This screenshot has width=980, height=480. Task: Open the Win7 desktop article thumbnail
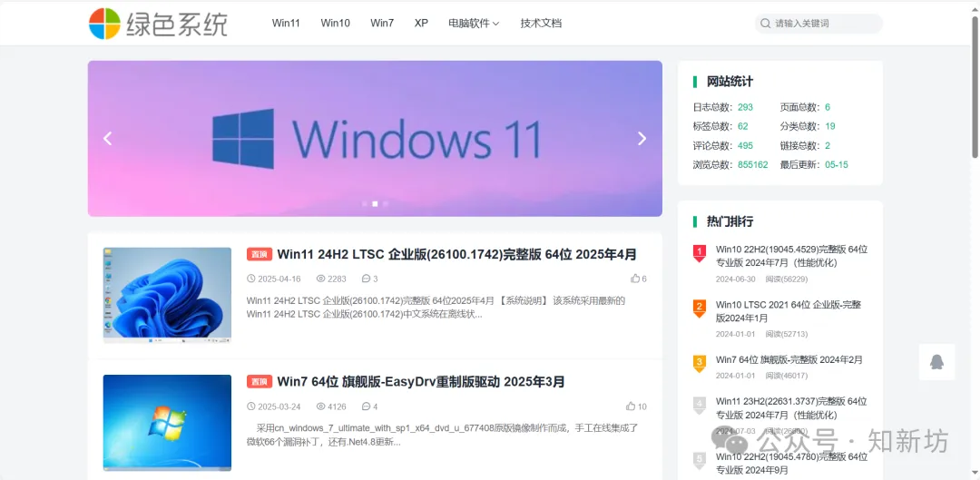[167, 422]
